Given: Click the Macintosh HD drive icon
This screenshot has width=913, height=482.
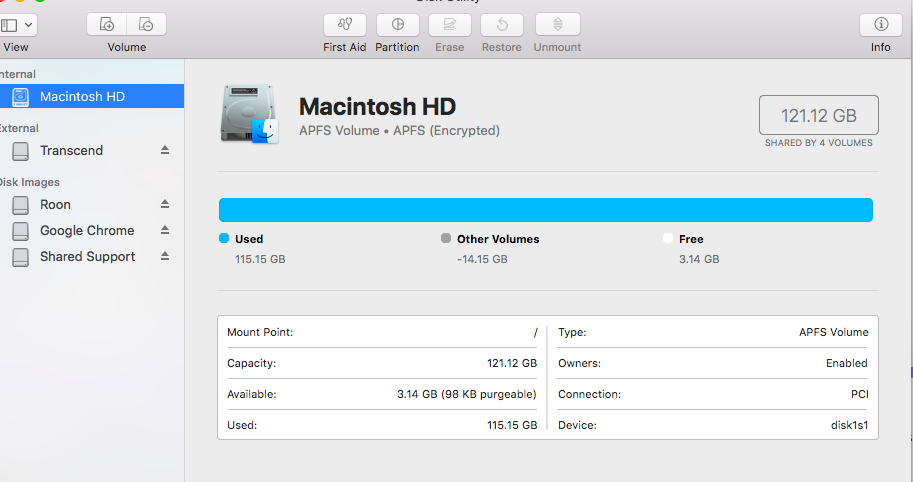Looking at the screenshot, I should pos(249,115).
